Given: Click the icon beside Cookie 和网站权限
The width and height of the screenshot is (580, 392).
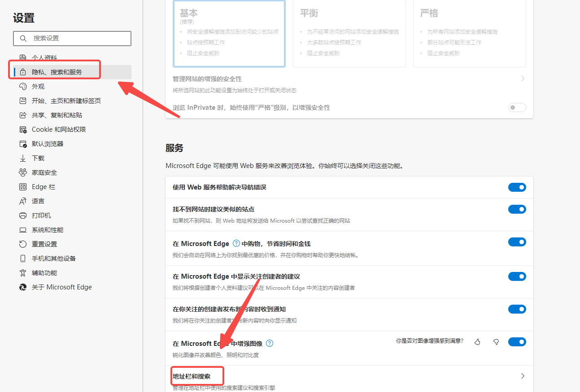Looking at the screenshot, I should (x=23, y=129).
